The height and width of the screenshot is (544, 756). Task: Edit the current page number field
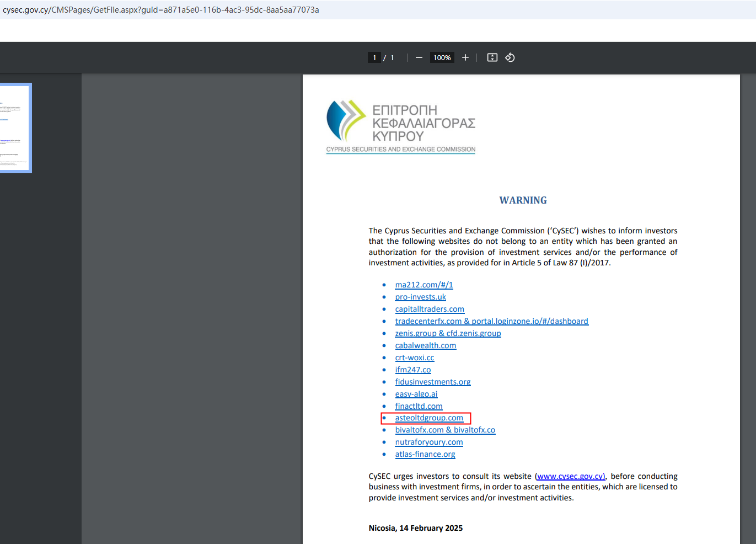point(374,57)
